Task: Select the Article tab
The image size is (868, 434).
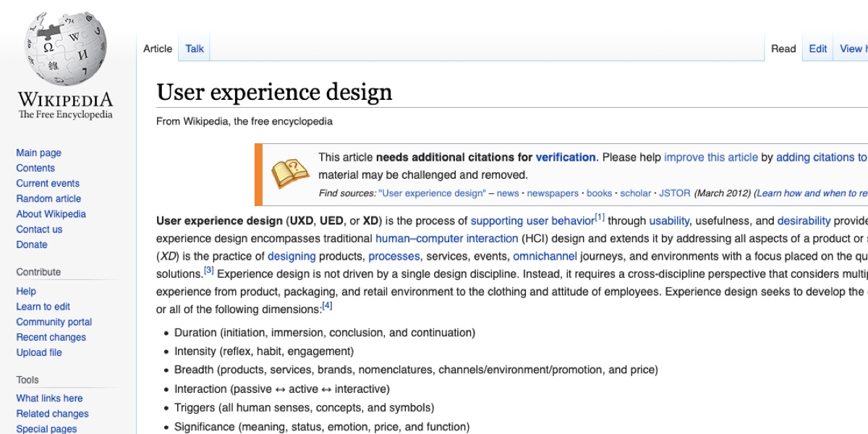Action: (x=157, y=48)
